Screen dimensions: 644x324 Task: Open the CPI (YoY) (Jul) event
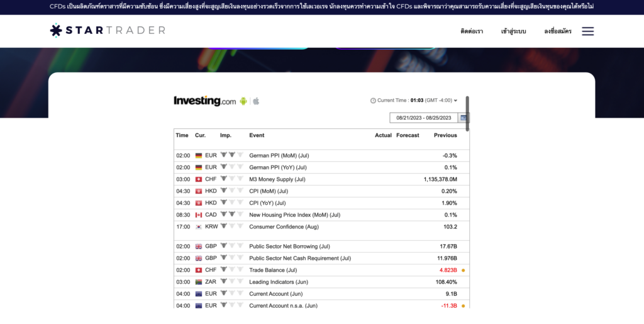click(x=267, y=203)
